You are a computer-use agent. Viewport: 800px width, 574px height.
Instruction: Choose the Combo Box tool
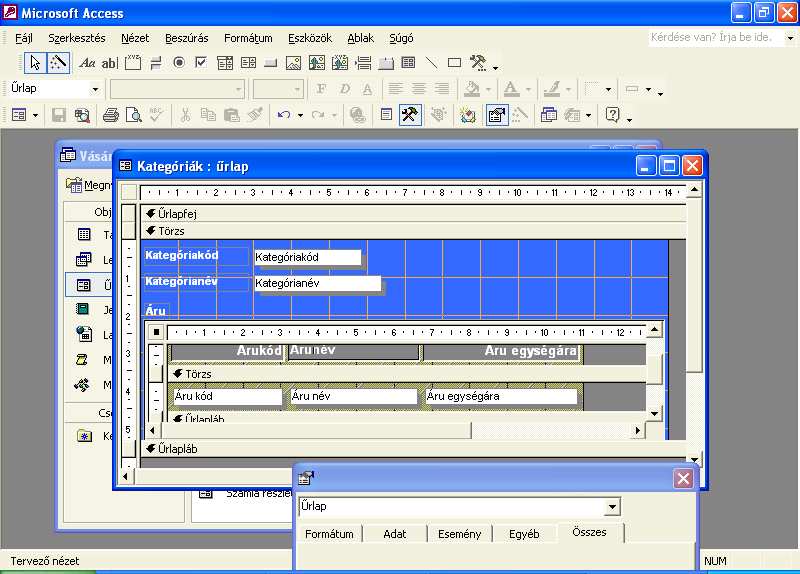coord(224,63)
